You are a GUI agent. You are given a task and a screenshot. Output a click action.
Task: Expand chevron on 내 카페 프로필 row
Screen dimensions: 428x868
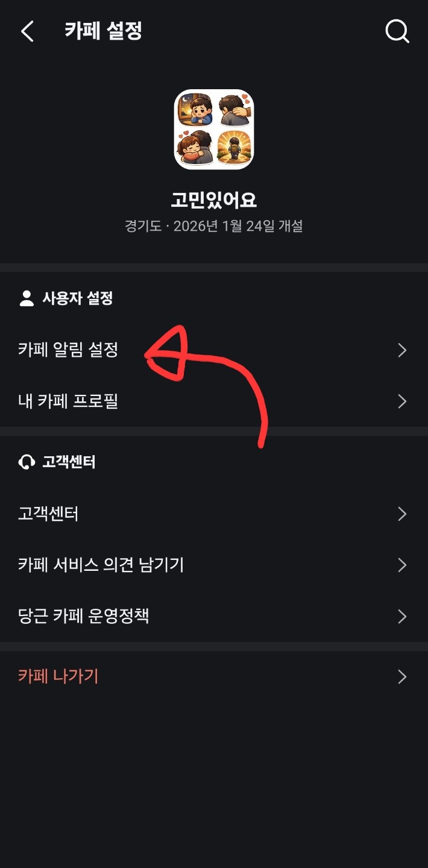tap(403, 401)
